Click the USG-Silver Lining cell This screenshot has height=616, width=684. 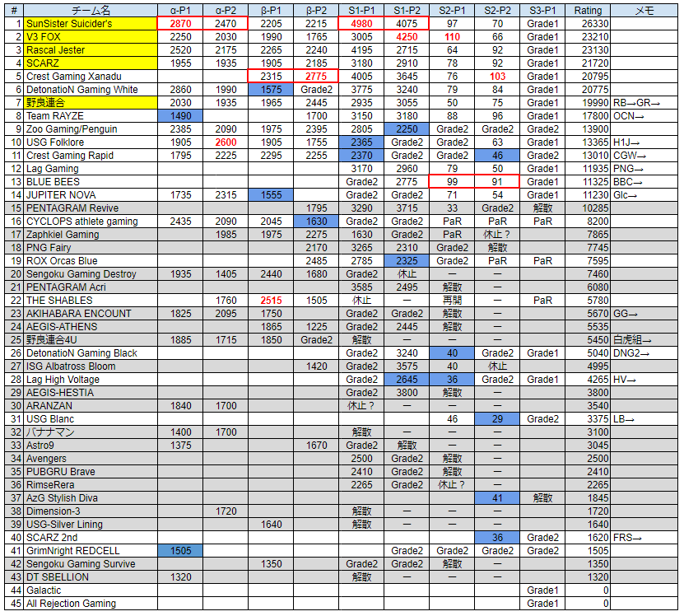pos(91,525)
